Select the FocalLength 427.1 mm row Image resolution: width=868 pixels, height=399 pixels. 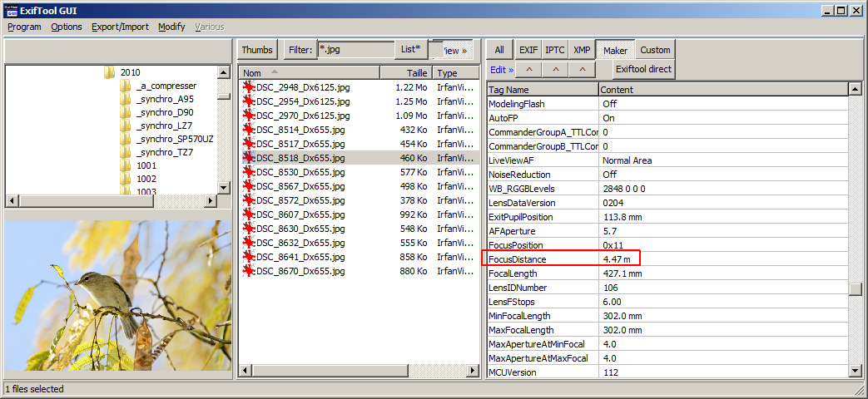[667, 273]
